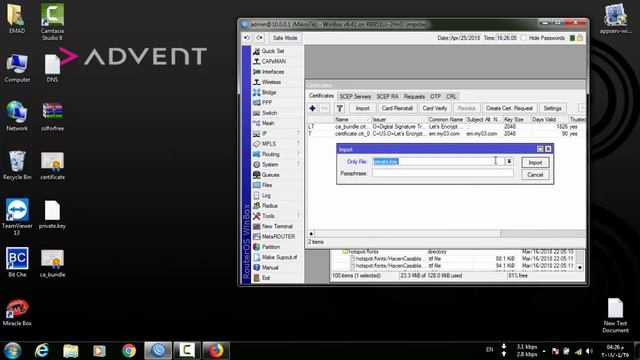
Task: Click the Card Verify button
Action: [435, 108]
